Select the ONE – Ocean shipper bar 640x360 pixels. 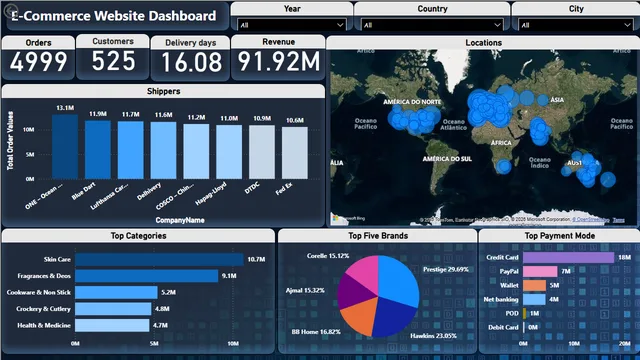click(65, 147)
